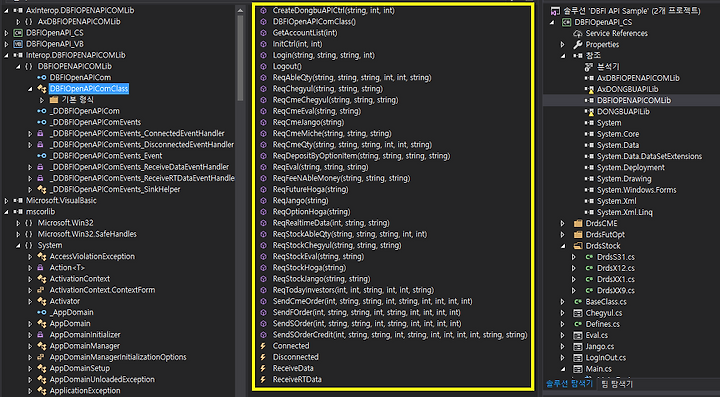720x397 pixels.
Task: Click the Service References icon
Action: coord(578,34)
